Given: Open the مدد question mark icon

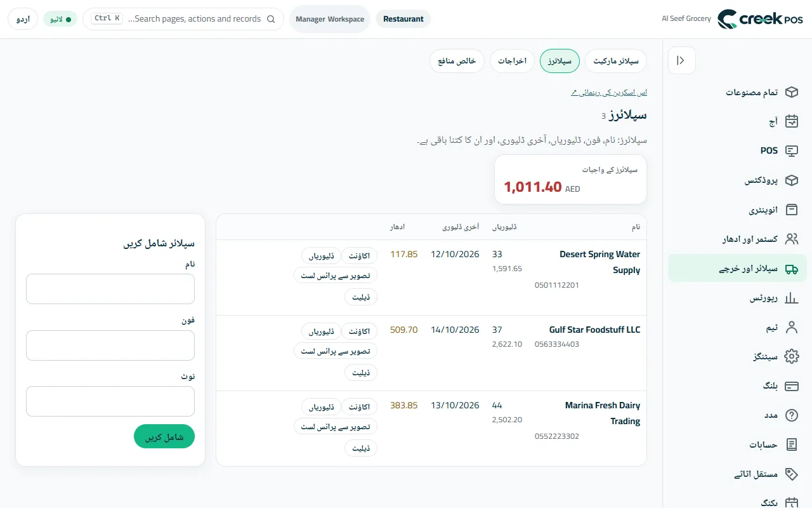Looking at the screenshot, I should point(791,415).
